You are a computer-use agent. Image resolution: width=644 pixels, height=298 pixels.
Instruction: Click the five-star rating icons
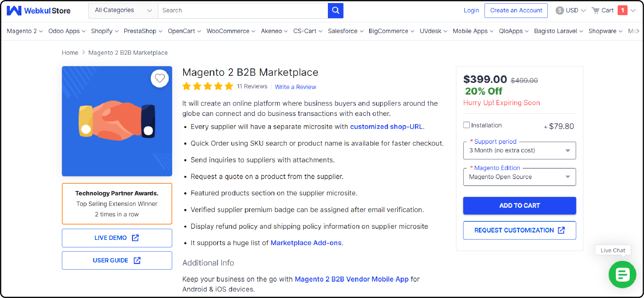point(207,86)
